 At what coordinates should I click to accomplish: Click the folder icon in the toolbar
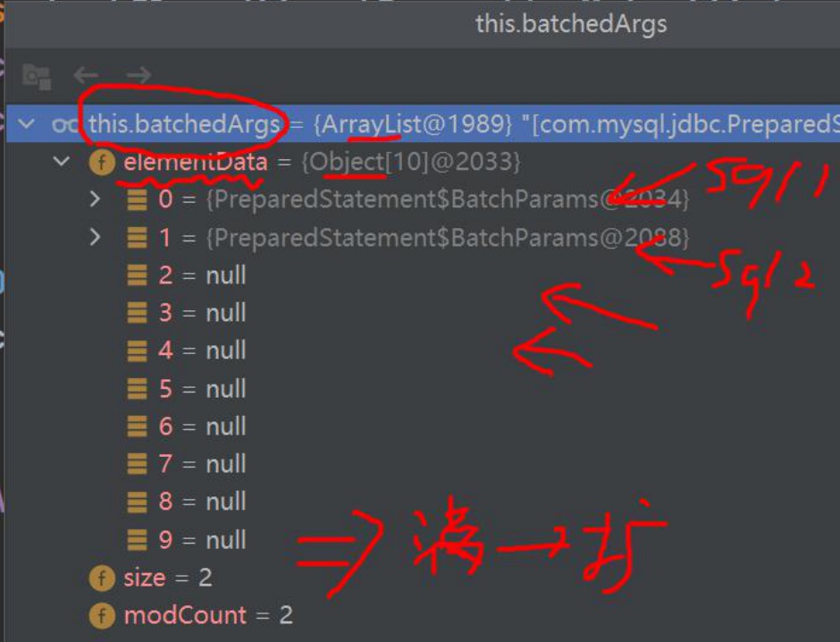(37, 76)
